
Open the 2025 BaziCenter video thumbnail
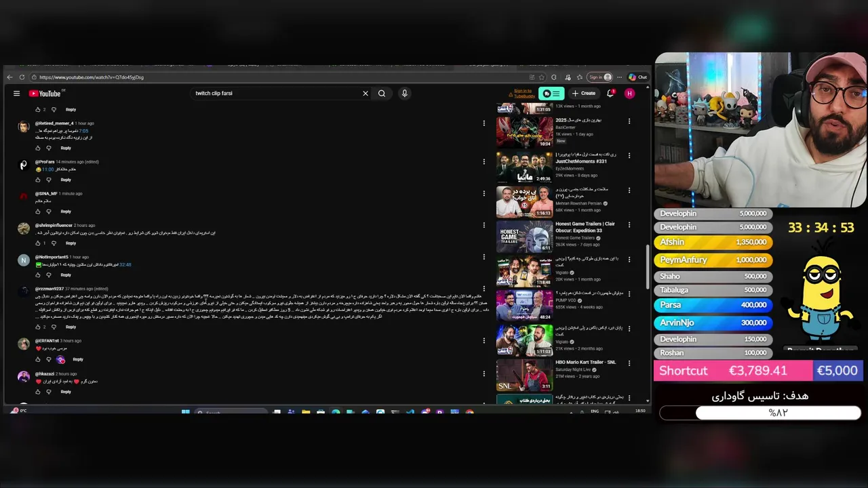tap(524, 132)
